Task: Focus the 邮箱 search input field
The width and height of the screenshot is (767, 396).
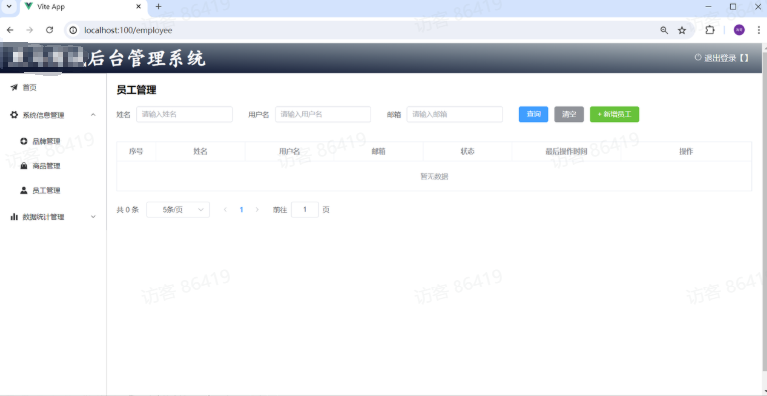Action: coord(455,114)
